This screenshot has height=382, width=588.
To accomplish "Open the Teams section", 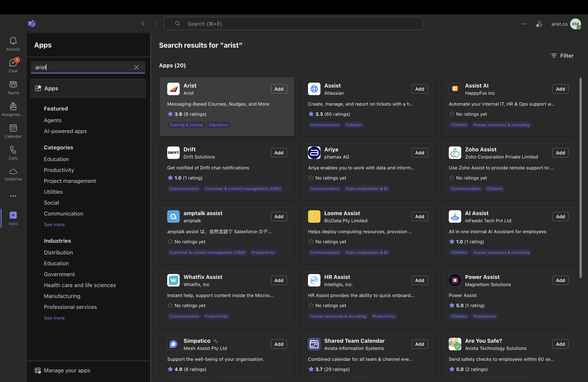I will click(x=13, y=88).
